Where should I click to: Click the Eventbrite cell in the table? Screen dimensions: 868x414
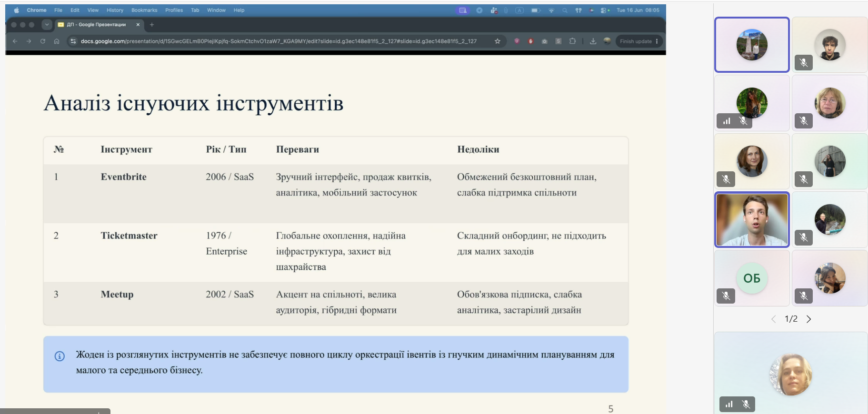[123, 177]
